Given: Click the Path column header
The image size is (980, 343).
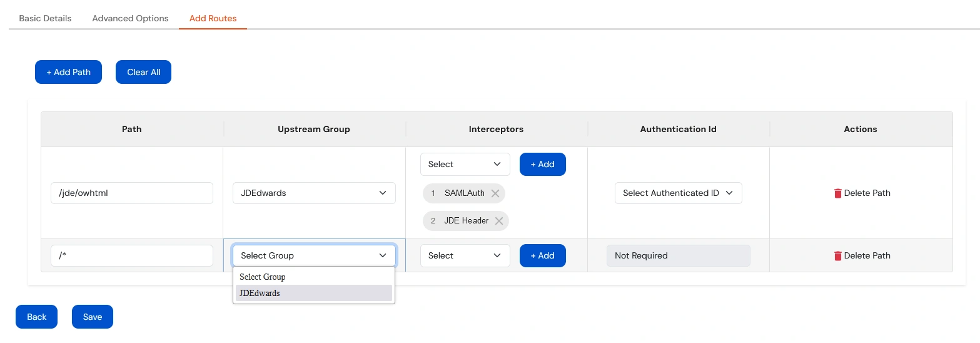Looking at the screenshot, I should [132, 129].
